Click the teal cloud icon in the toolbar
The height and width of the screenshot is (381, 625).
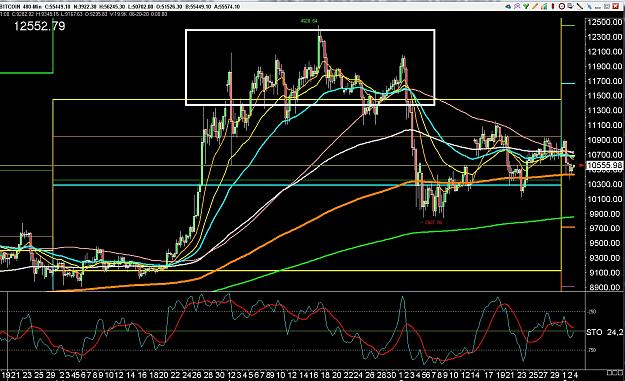[508, 6]
